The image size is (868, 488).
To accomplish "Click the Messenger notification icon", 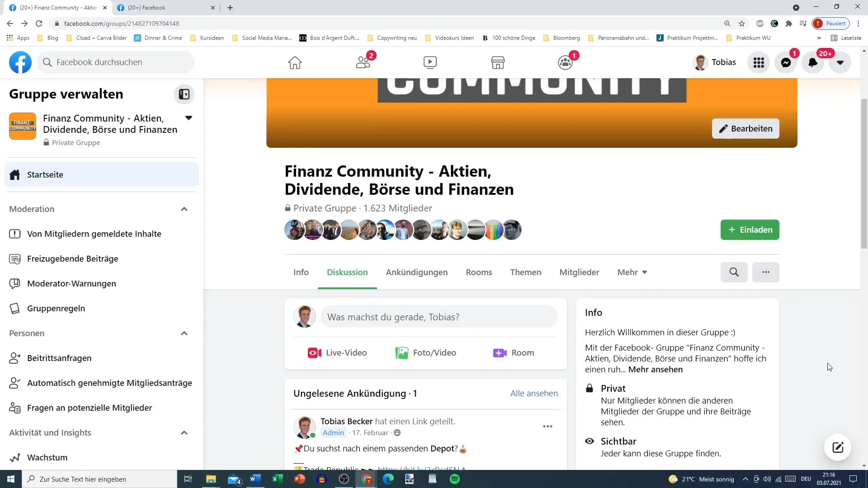I will (786, 62).
